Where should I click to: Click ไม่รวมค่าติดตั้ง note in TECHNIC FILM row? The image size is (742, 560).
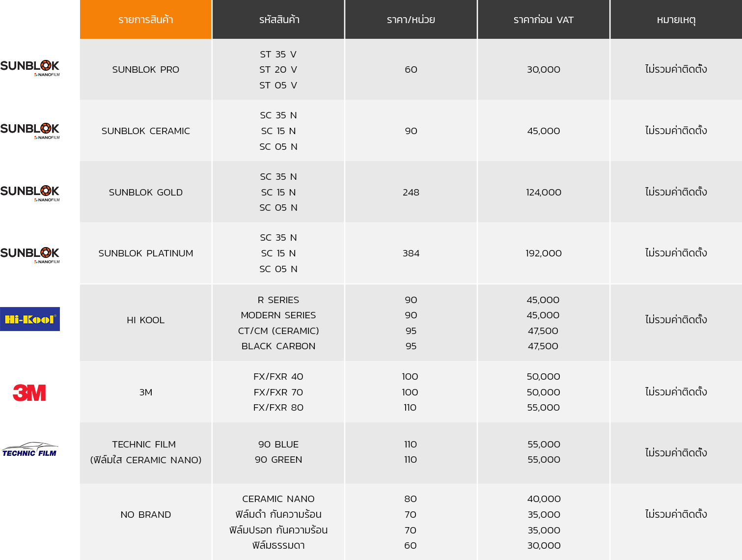676,452
